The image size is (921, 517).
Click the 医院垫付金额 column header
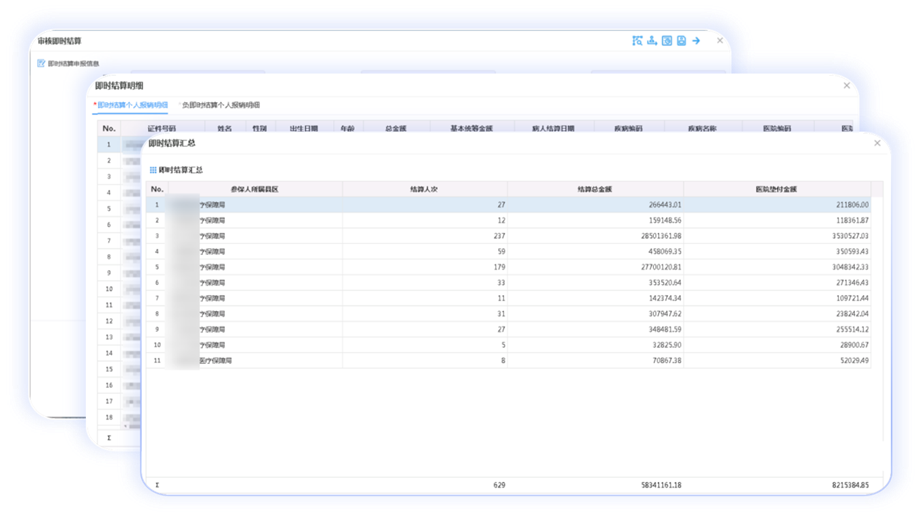pos(777,189)
